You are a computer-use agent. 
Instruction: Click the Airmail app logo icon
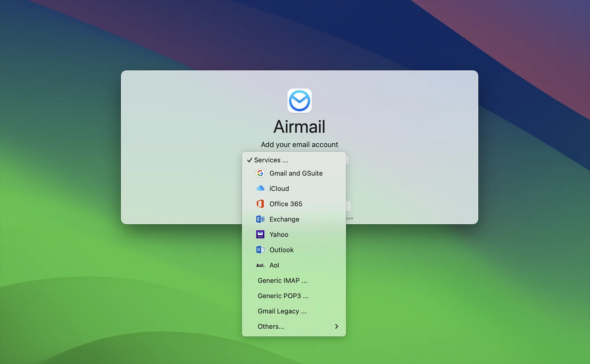300,101
